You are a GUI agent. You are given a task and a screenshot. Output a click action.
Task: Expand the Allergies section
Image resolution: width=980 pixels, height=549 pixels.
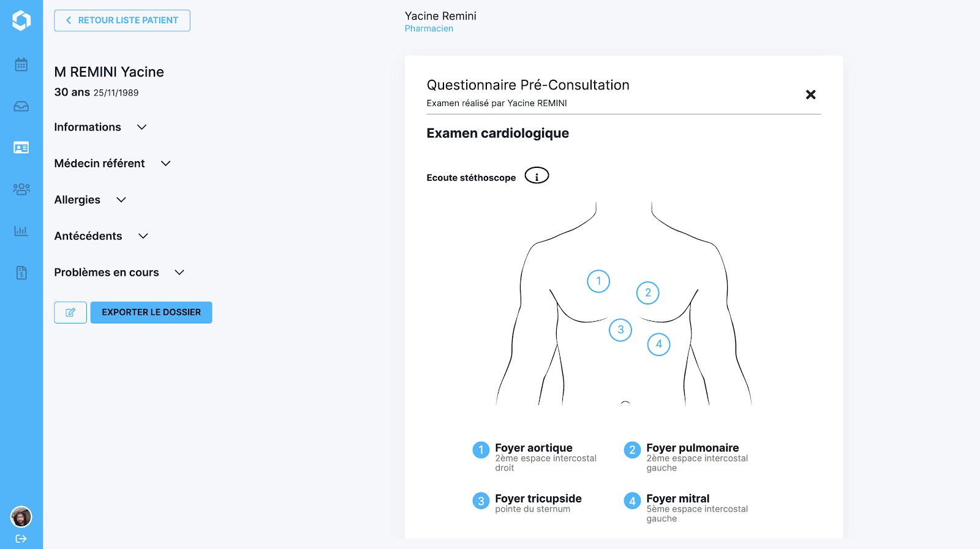click(90, 200)
